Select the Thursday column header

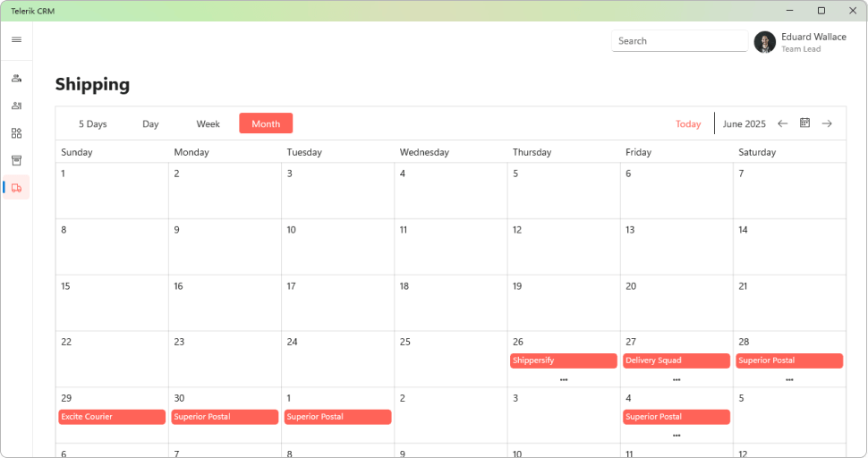pyautogui.click(x=564, y=152)
